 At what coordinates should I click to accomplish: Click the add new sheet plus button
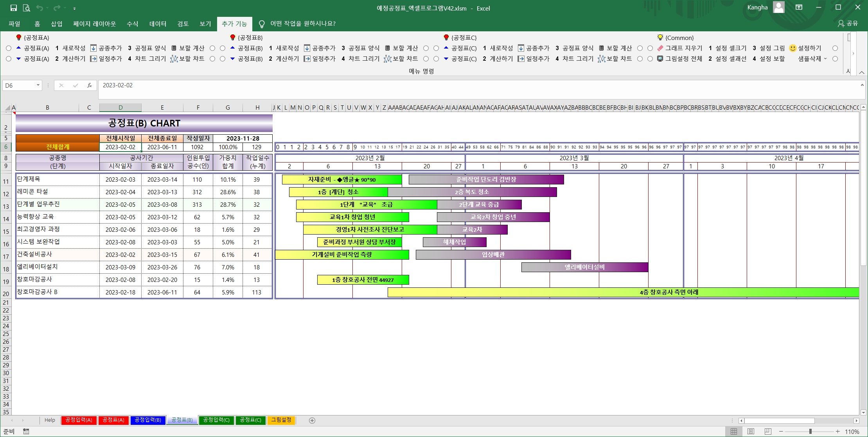(312, 420)
